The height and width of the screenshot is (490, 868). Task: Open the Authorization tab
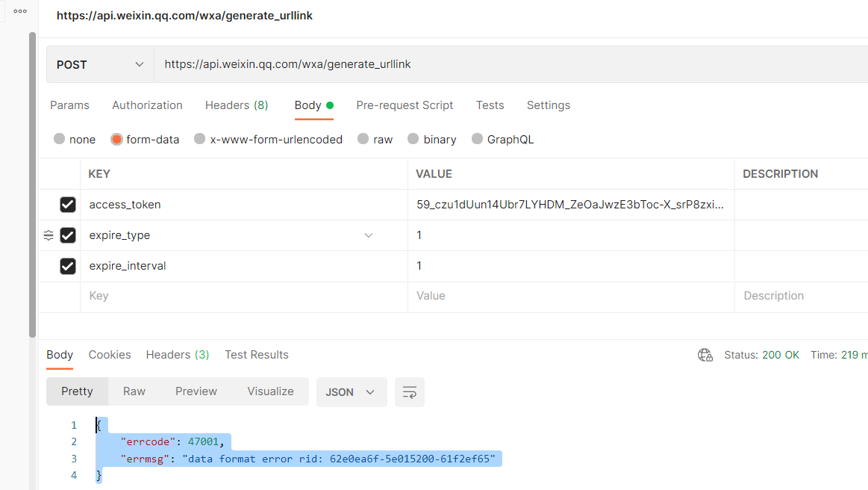(x=147, y=105)
